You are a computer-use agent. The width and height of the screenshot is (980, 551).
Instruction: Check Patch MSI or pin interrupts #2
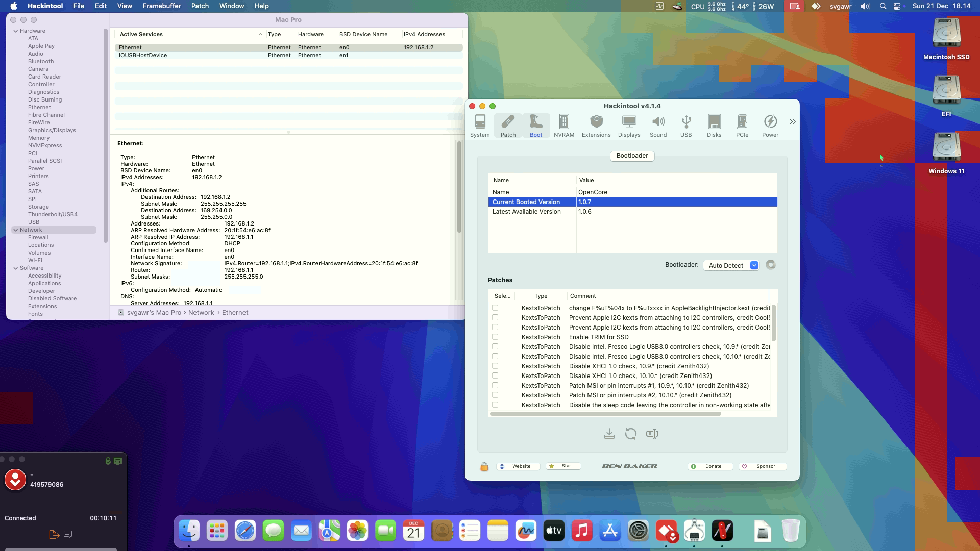click(x=495, y=395)
